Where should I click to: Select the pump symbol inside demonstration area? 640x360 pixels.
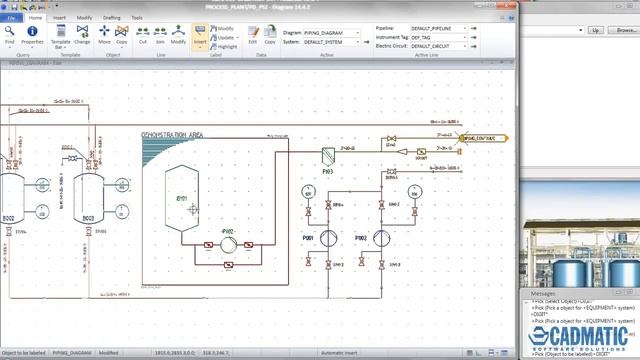click(x=229, y=245)
